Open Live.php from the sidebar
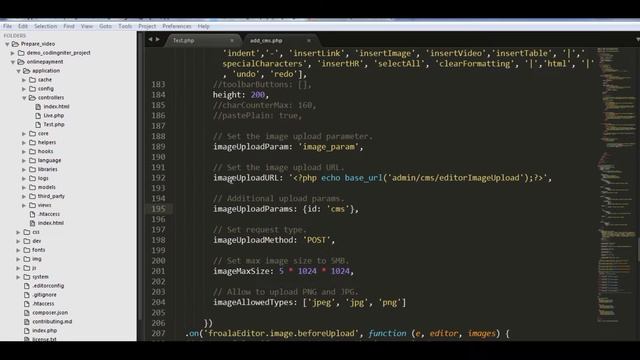640x360 pixels. [x=54, y=116]
